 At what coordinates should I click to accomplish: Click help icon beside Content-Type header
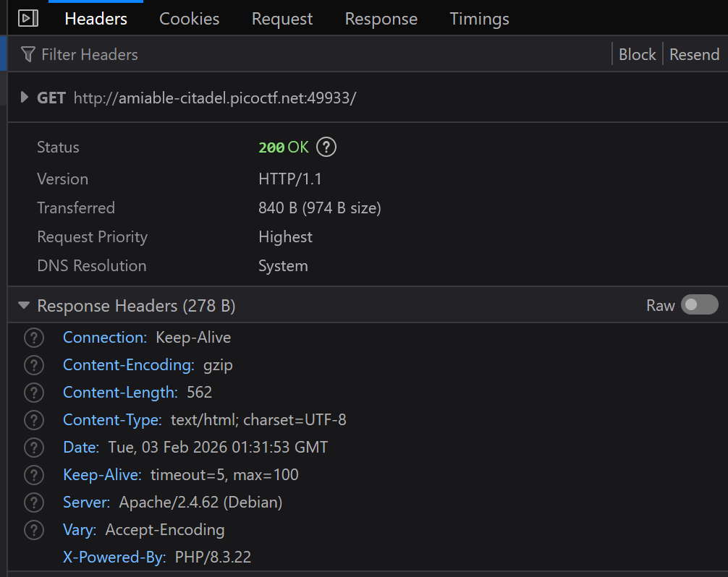(34, 420)
